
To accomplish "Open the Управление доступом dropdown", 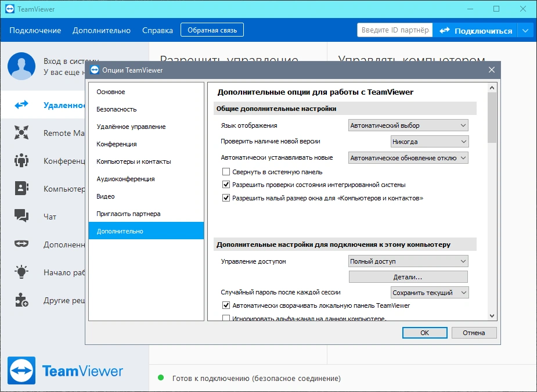I will pyautogui.click(x=408, y=261).
